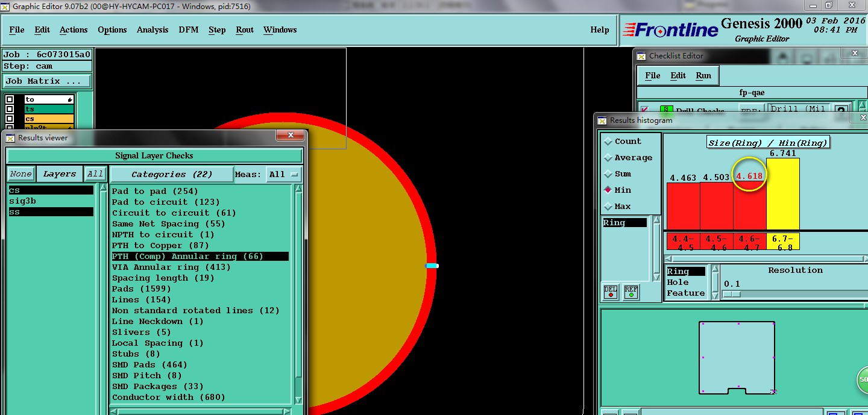
Task: Open the Windows menu
Action: pyautogui.click(x=280, y=30)
